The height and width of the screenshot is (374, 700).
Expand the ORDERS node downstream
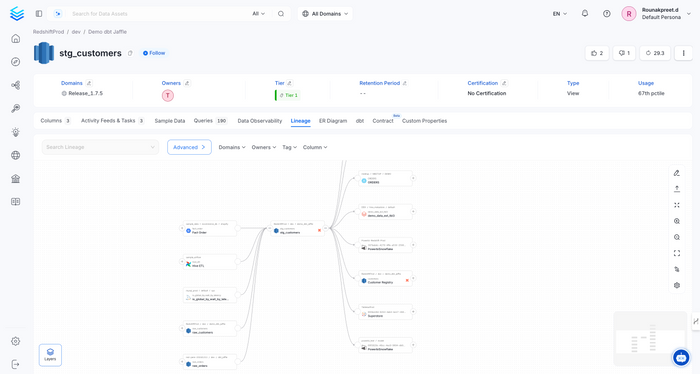tap(413, 178)
